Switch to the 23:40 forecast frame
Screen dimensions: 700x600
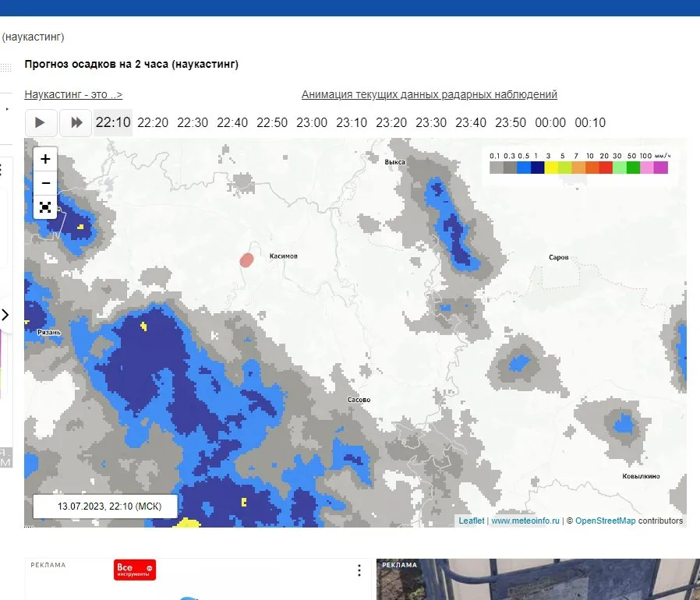(471, 122)
